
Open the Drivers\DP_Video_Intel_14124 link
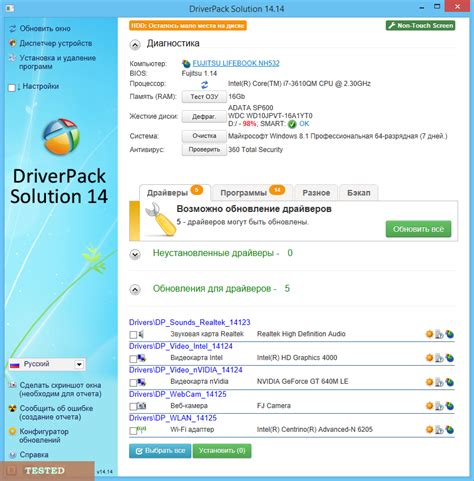181,346
